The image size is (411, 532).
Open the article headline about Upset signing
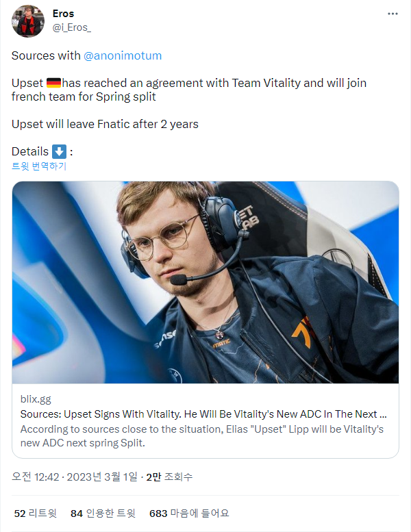(203, 414)
